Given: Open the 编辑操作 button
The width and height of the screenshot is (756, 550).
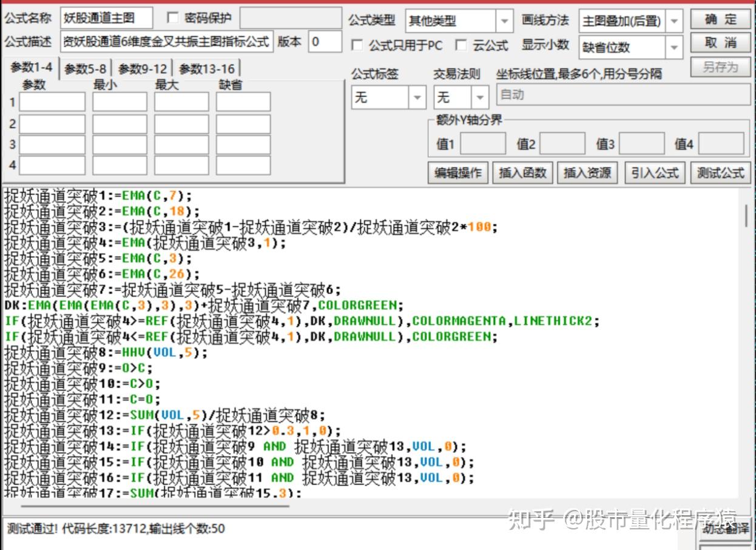Looking at the screenshot, I should pyautogui.click(x=458, y=173).
